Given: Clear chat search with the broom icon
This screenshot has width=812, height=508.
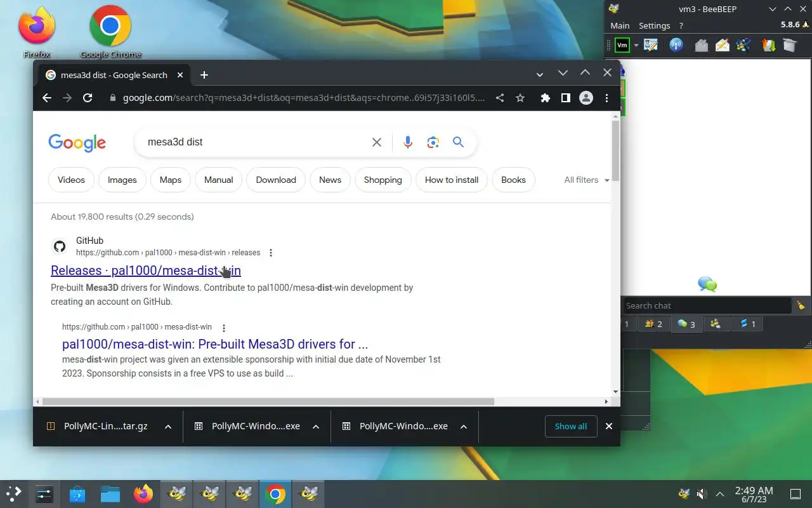Looking at the screenshot, I should coord(801,305).
